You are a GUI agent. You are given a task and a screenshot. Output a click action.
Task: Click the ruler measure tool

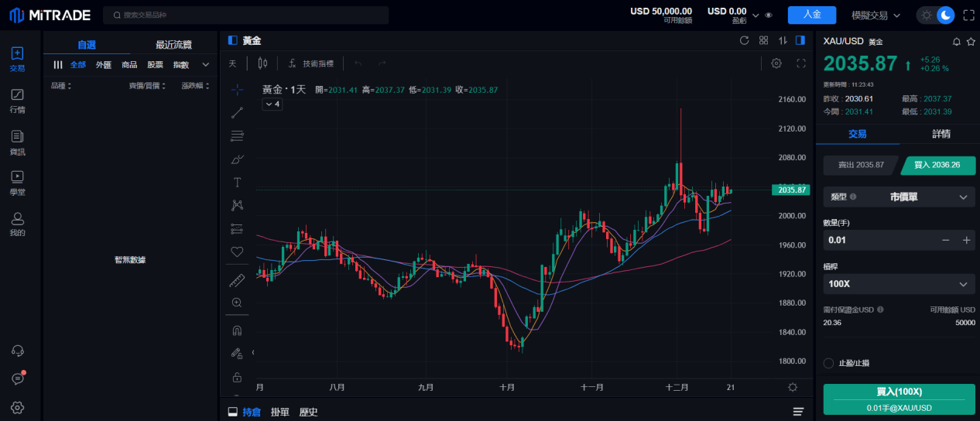237,279
